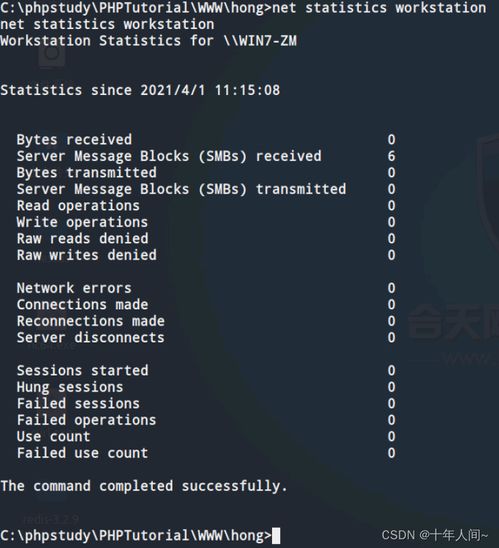
Task: Click the 'Write operations' label
Action: click(82, 222)
